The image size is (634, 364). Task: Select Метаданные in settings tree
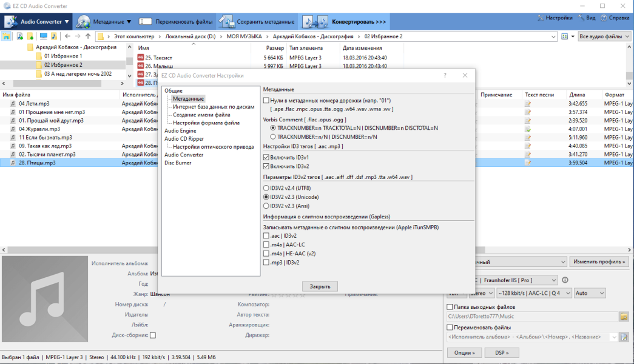(188, 99)
